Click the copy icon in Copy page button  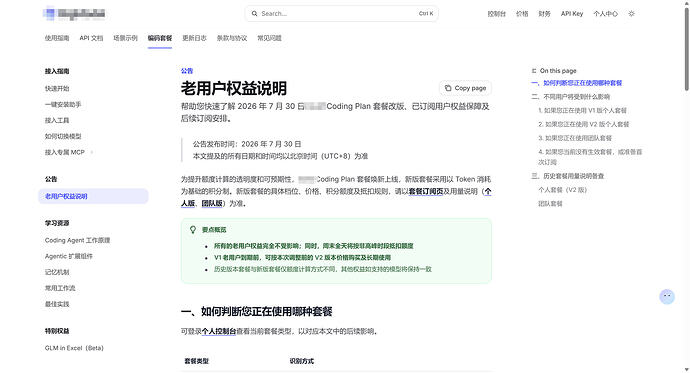(448, 88)
